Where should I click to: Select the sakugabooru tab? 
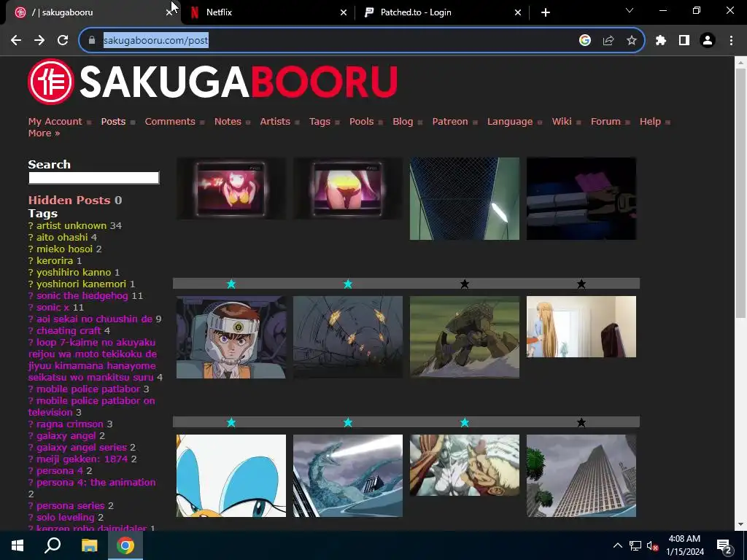[90, 12]
